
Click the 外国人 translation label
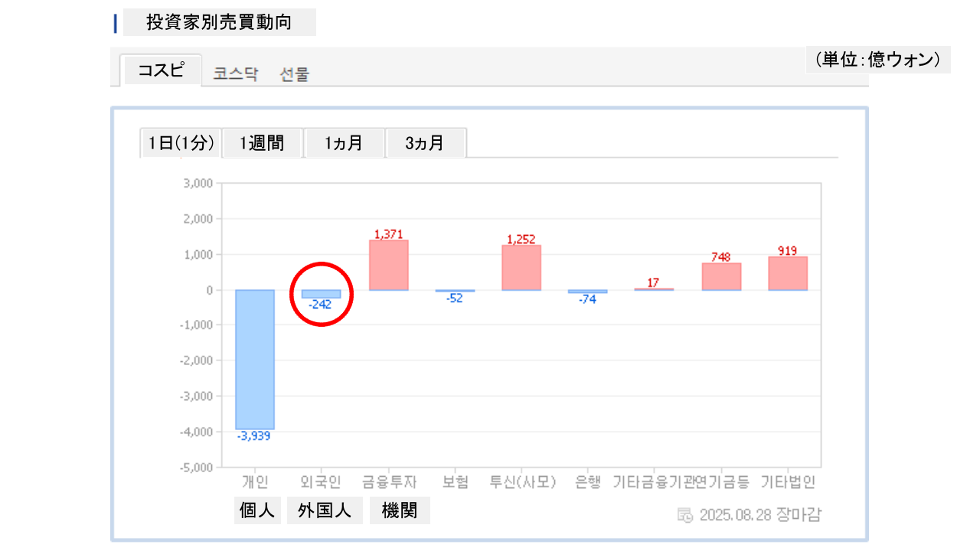[325, 510]
